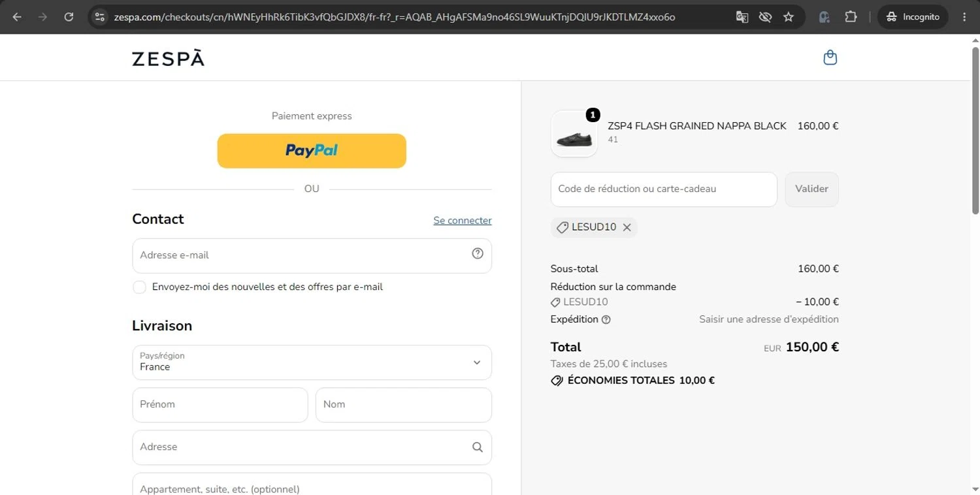Click the extension icon left of the puzzle icon
980x495 pixels.
[x=825, y=17]
